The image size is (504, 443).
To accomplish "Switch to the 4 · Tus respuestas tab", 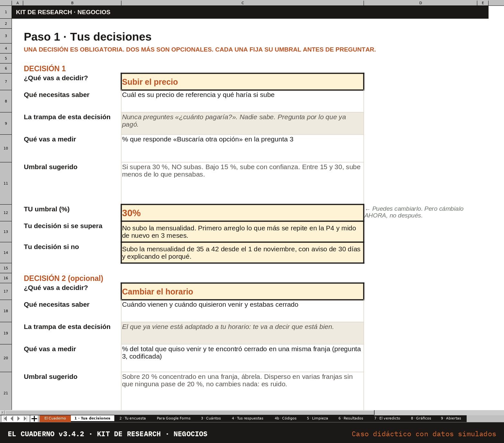I will [x=248, y=419].
